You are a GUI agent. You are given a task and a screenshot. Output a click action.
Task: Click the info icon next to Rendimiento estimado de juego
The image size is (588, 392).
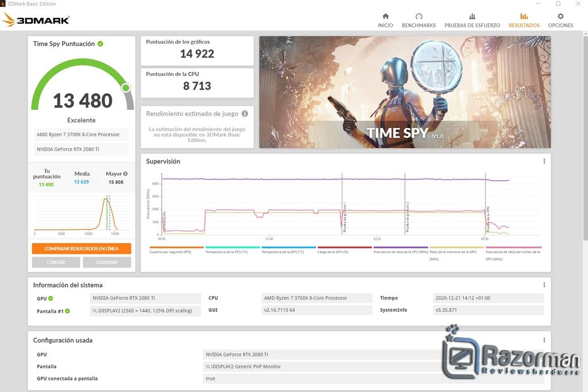pyautogui.click(x=245, y=113)
